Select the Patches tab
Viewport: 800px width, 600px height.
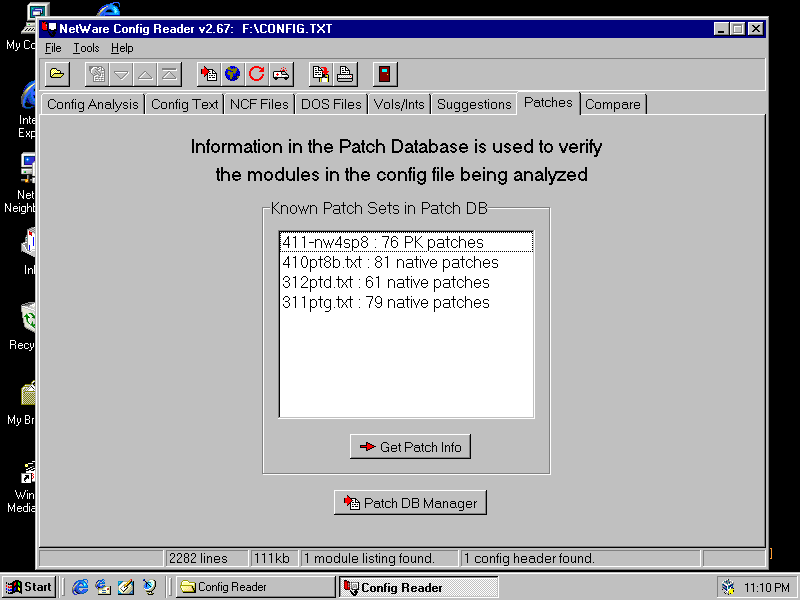point(548,103)
